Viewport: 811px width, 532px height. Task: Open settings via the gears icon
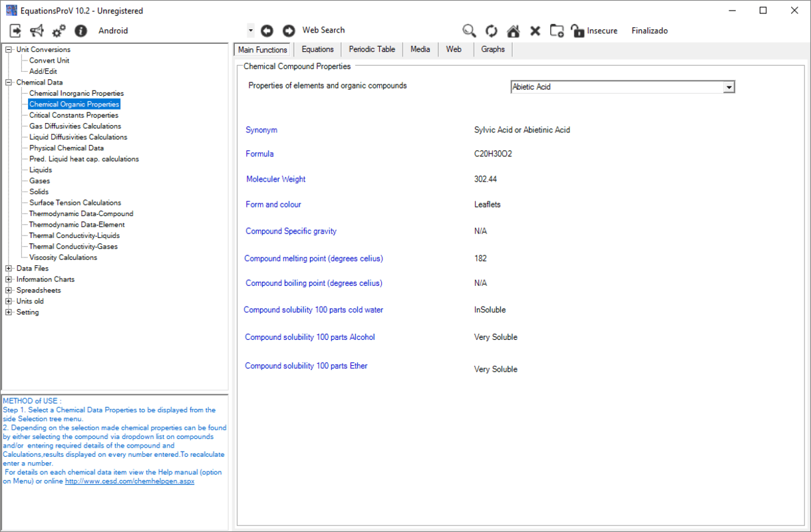tap(59, 31)
